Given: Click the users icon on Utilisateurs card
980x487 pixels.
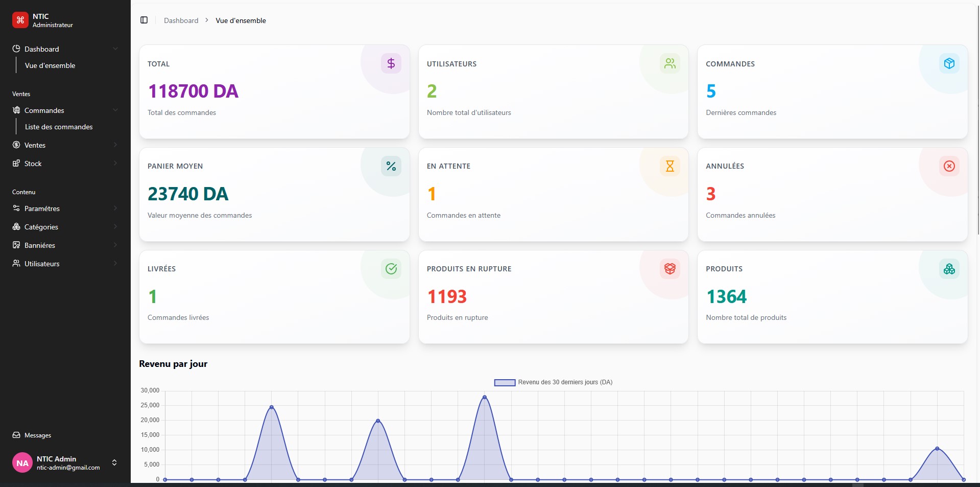Looking at the screenshot, I should point(670,63).
